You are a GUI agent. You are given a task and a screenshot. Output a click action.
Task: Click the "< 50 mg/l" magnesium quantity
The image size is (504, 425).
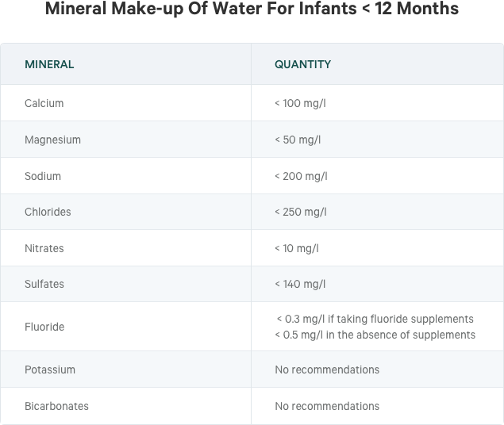pos(298,140)
